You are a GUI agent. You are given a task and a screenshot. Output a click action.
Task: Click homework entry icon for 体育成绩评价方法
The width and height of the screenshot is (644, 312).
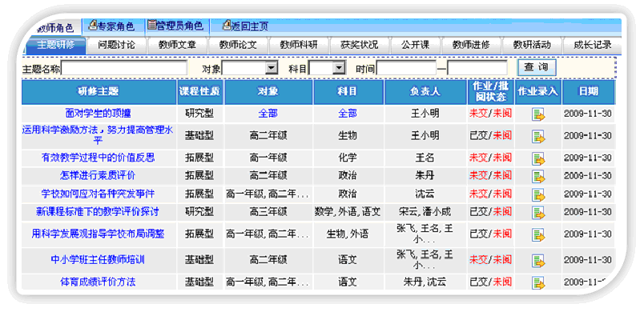tap(538, 282)
